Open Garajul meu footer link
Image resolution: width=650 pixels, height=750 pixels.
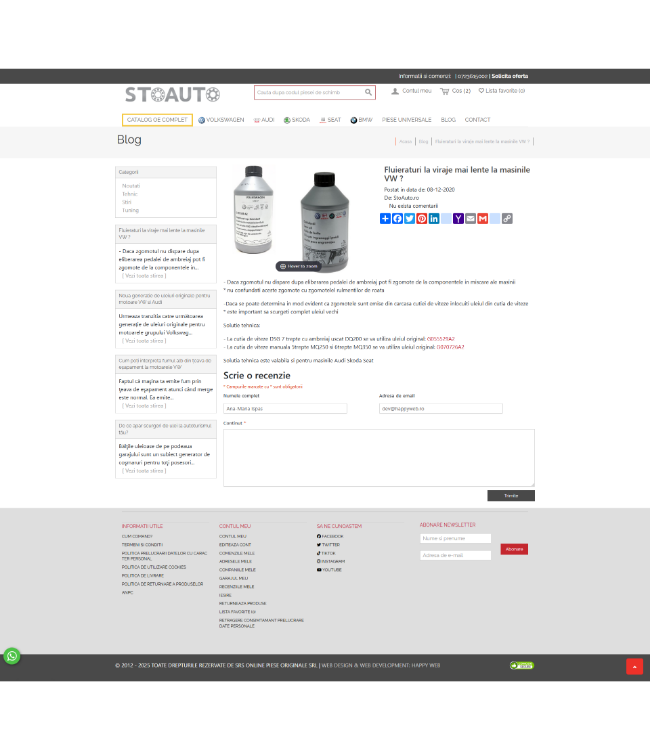(x=233, y=578)
